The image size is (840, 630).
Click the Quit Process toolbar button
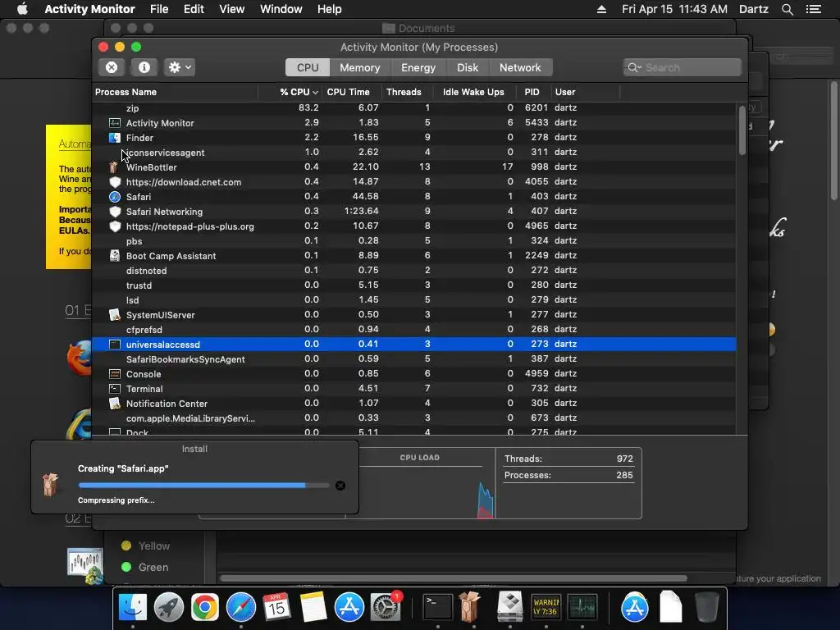coord(112,67)
